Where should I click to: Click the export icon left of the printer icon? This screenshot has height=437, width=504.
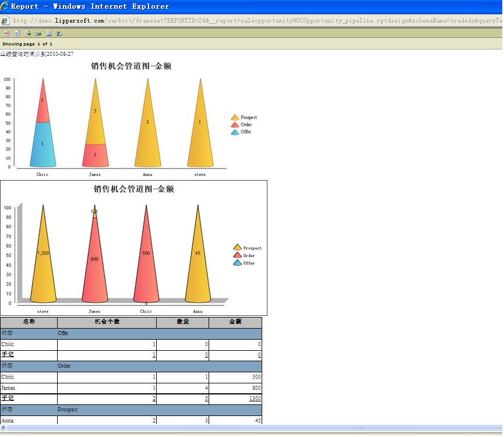38,33
